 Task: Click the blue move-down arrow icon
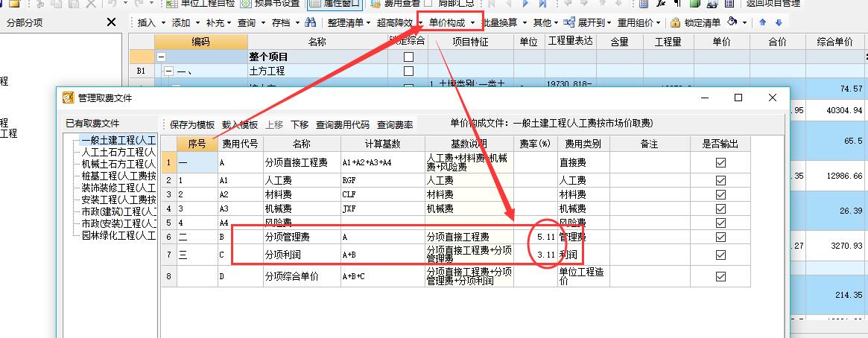tap(779, 22)
